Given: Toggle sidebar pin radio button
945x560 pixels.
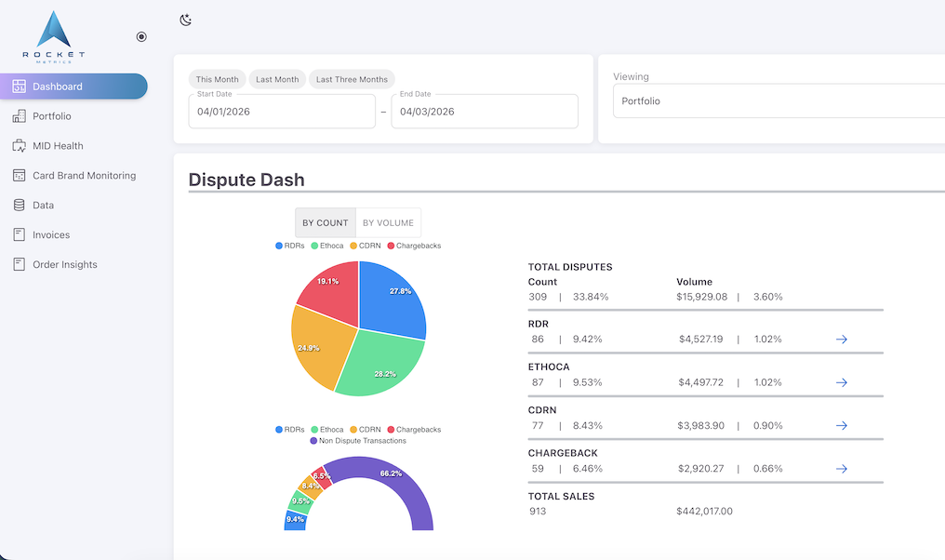Looking at the screenshot, I should [141, 36].
